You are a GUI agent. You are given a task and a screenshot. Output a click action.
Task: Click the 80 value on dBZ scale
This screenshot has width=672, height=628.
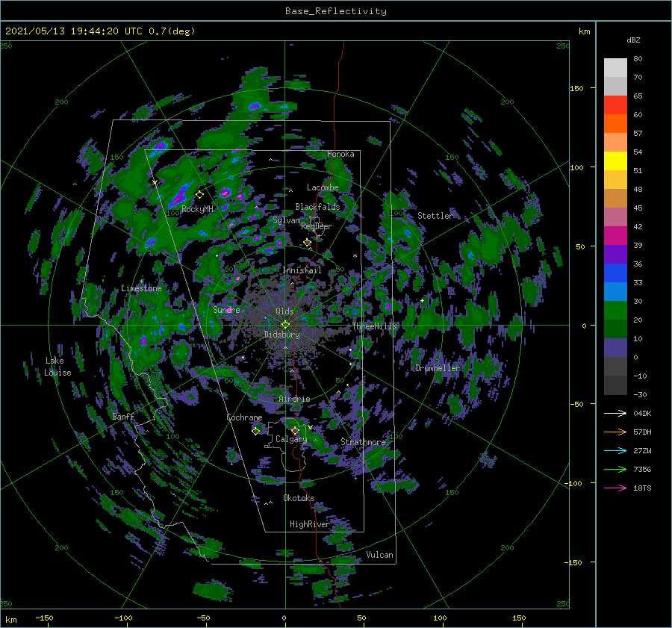coord(638,59)
